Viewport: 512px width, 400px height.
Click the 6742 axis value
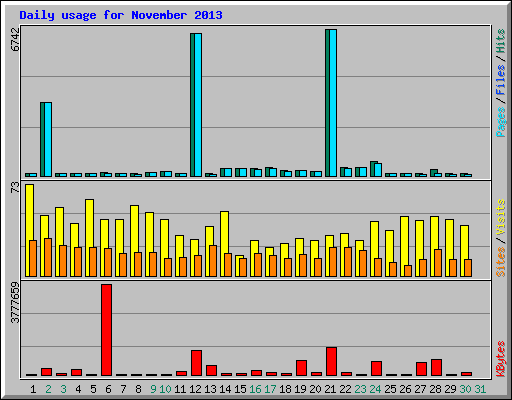15,39
